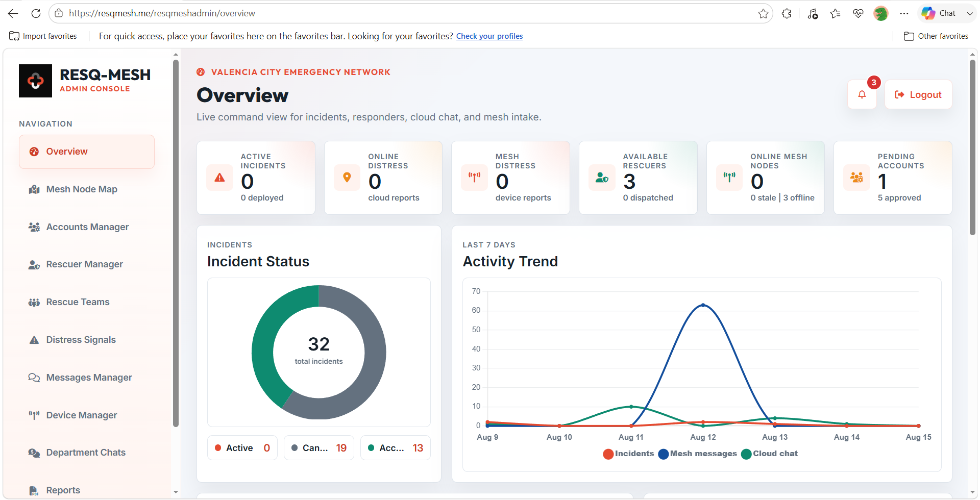Click Import favorites button
The image size is (980, 500).
point(43,36)
